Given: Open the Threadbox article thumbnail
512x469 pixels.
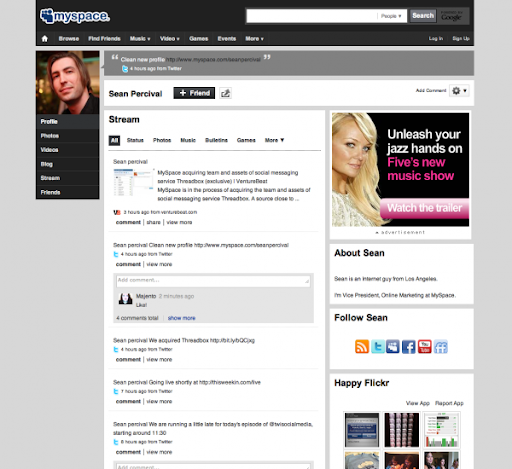Looking at the screenshot, I should (133, 182).
